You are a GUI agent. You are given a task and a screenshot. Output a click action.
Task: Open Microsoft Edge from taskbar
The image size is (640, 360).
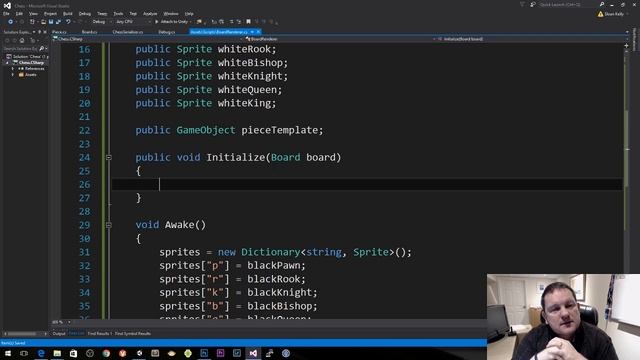click(x=41, y=353)
